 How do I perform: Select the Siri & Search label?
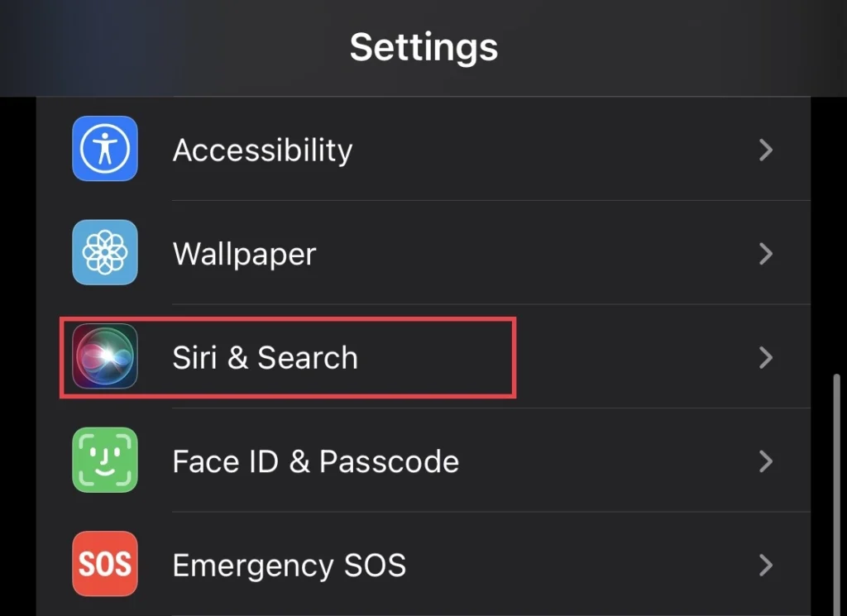266,357
